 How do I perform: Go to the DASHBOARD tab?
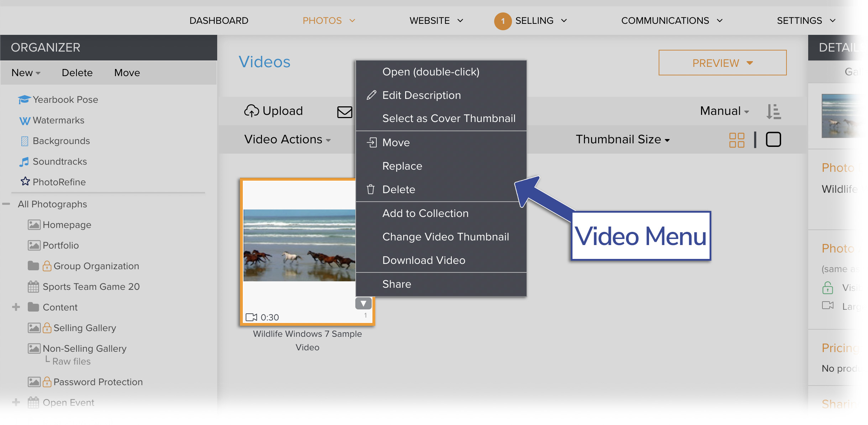[x=219, y=21]
